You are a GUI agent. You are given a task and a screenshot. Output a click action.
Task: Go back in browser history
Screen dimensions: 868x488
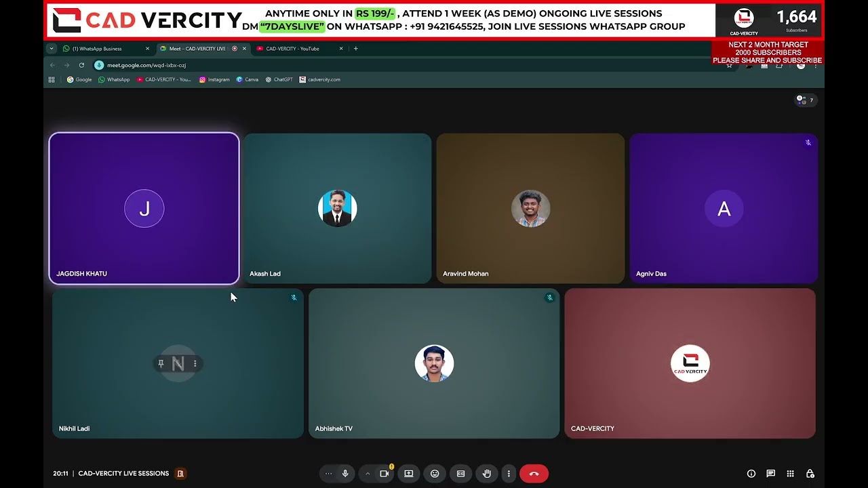click(52, 65)
